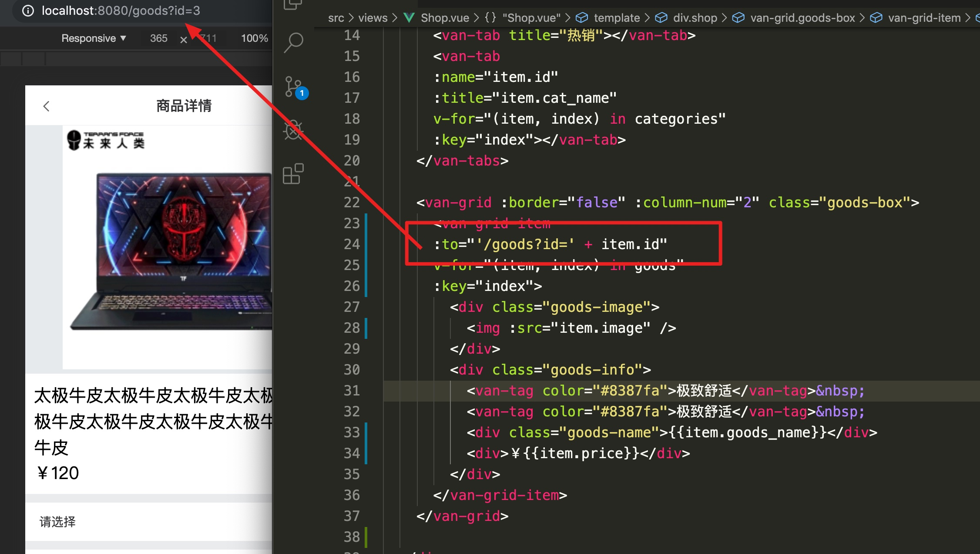Click the site info icon in address bar
980x554 pixels.
pyautogui.click(x=28, y=10)
